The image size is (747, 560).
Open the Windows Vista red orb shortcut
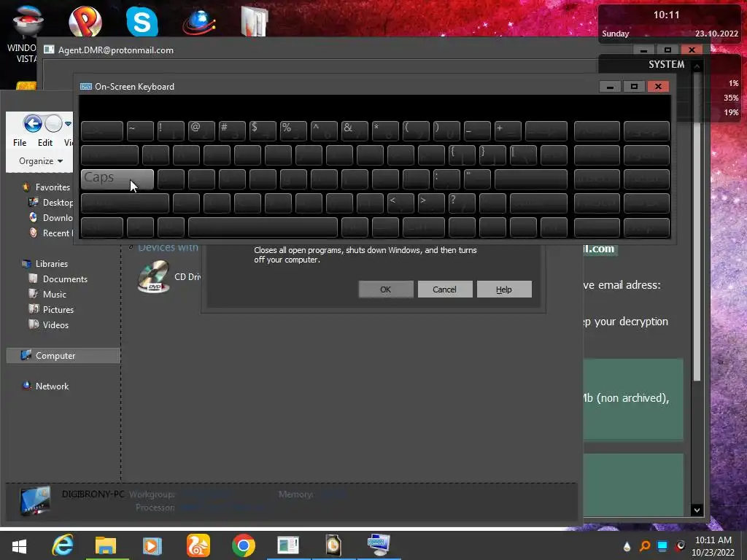(28, 21)
